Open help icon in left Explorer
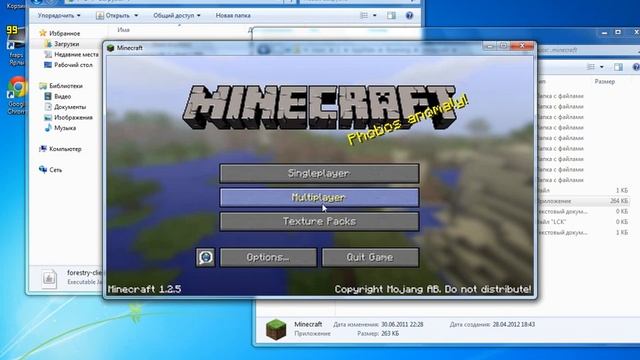 click(x=409, y=16)
